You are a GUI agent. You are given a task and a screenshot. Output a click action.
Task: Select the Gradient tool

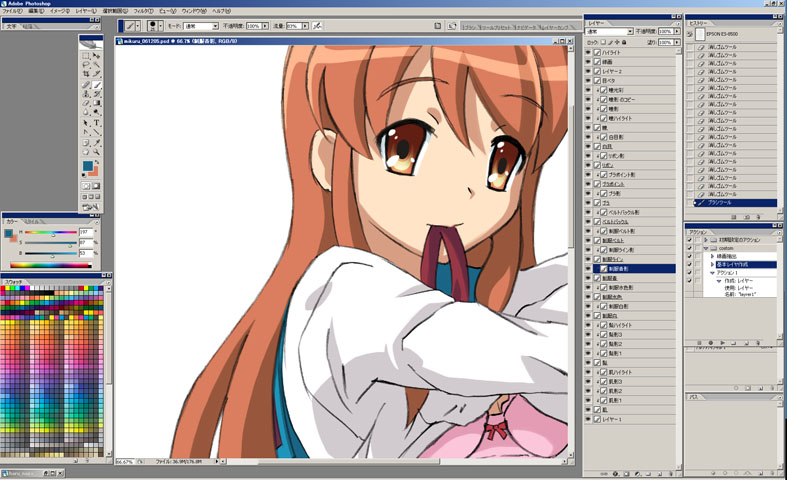(x=96, y=103)
